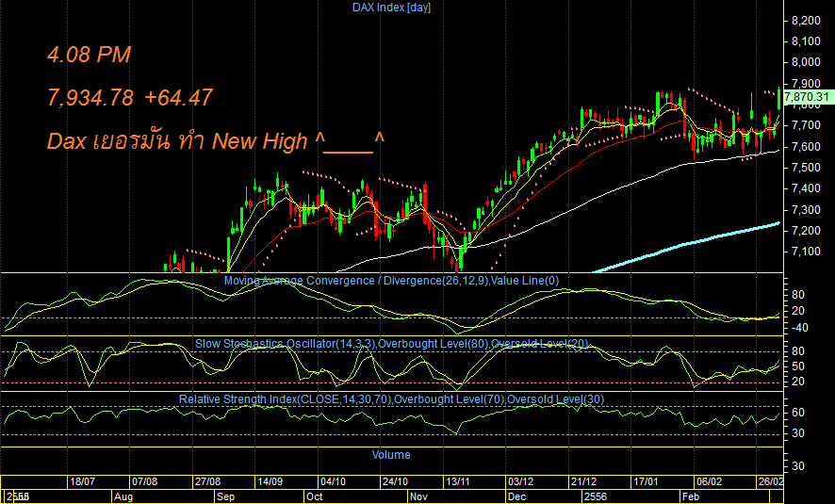Click the 24/10 date label
Image resolution: width=835 pixels, height=504 pixels.
395,481
